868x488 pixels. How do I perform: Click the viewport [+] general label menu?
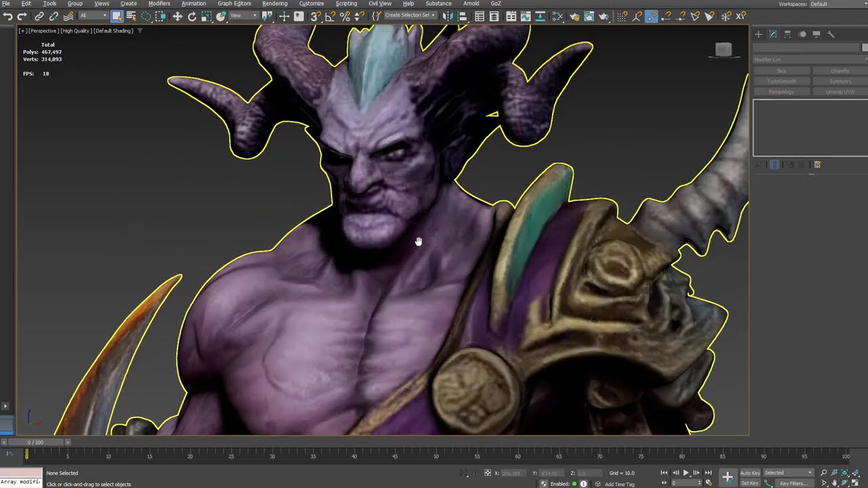(22, 30)
